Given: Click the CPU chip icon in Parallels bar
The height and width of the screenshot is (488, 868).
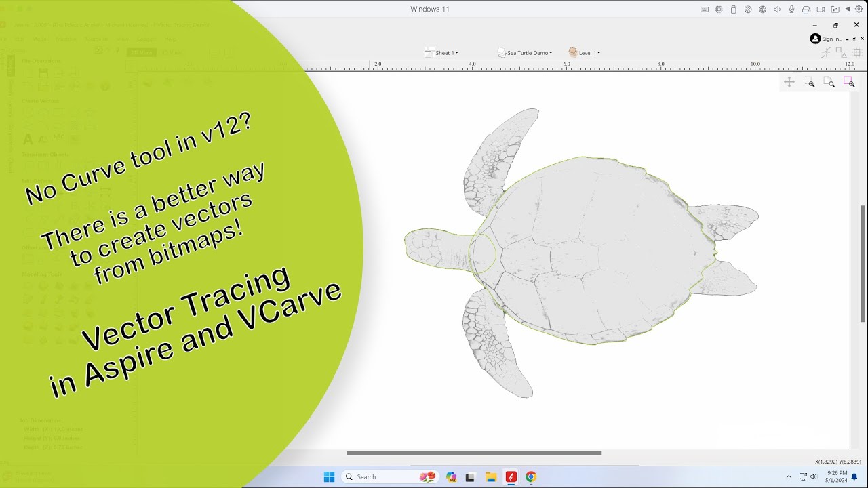Looking at the screenshot, I should point(719,9).
